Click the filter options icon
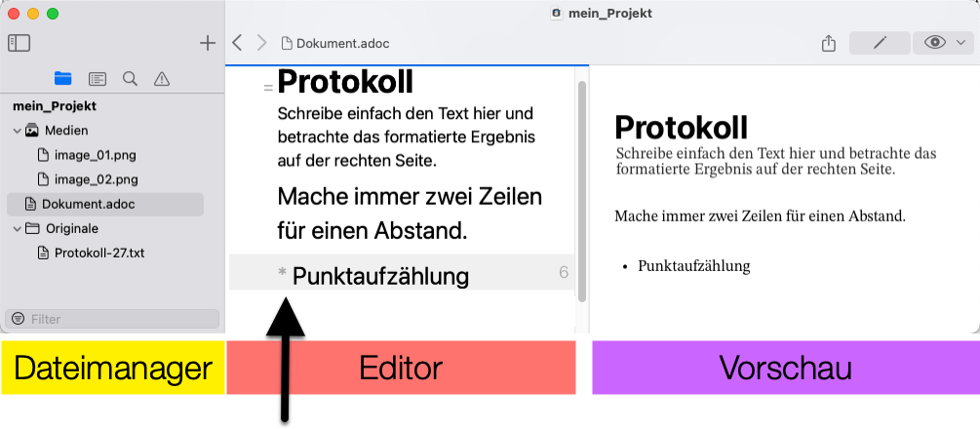 click(19, 319)
